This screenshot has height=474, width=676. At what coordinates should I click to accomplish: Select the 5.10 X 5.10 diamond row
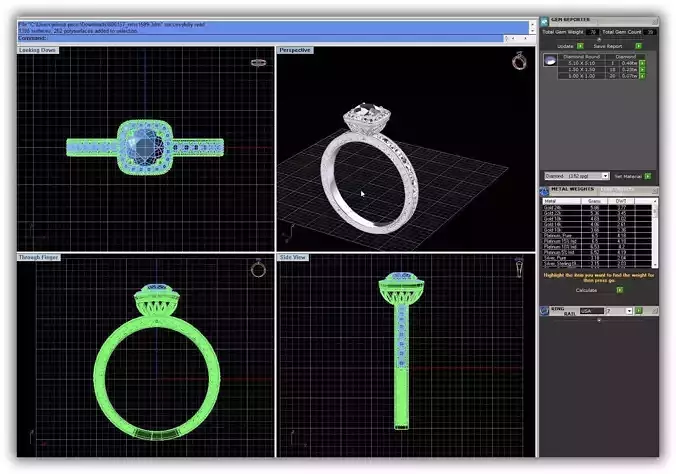tap(598, 63)
